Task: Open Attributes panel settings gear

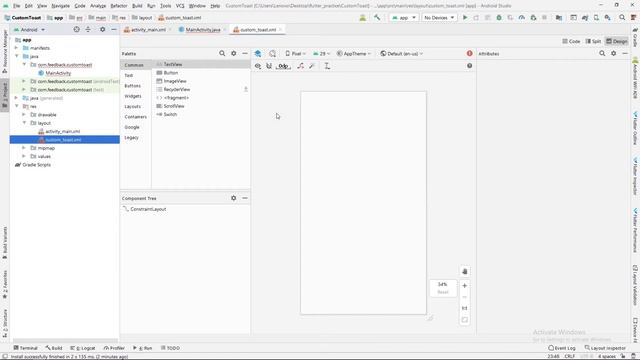Action: point(613,53)
